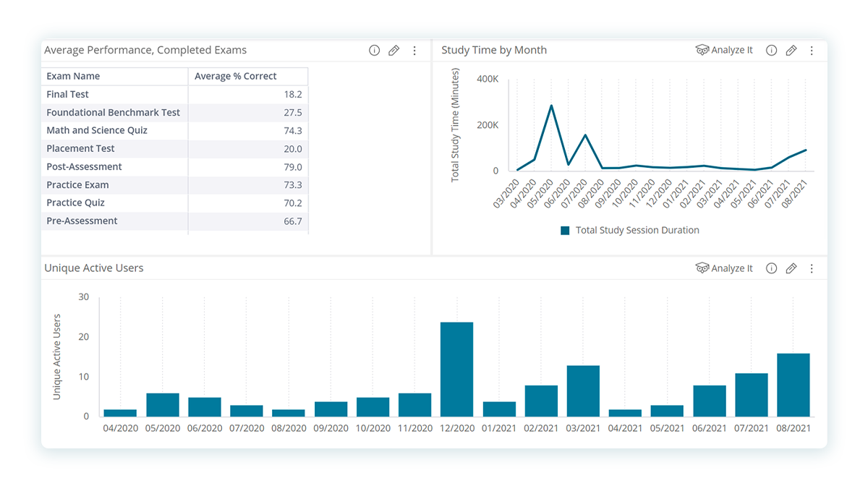The width and height of the screenshot is (868, 486).
Task: Edit the Study Time by Month chart
Action: click(791, 51)
